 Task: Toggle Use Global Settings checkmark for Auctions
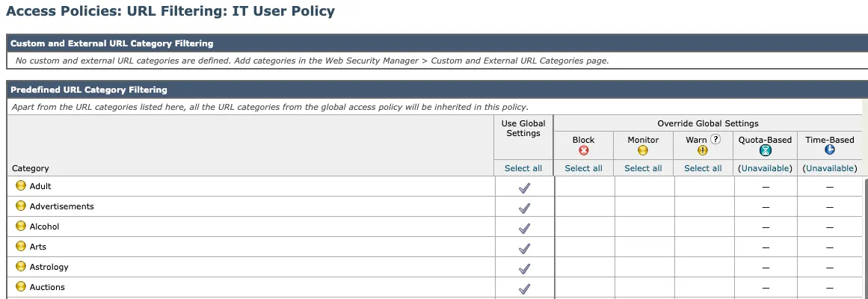[x=524, y=289]
